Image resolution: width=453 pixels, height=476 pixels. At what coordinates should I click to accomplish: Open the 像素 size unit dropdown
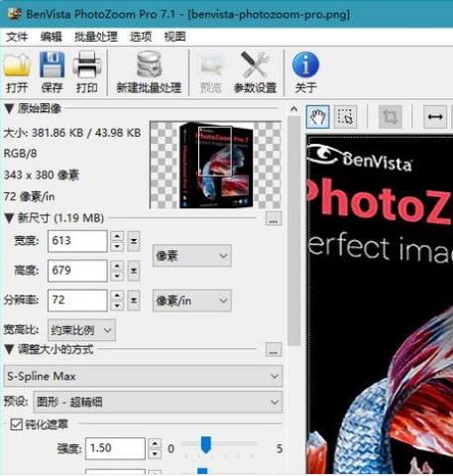coord(191,256)
